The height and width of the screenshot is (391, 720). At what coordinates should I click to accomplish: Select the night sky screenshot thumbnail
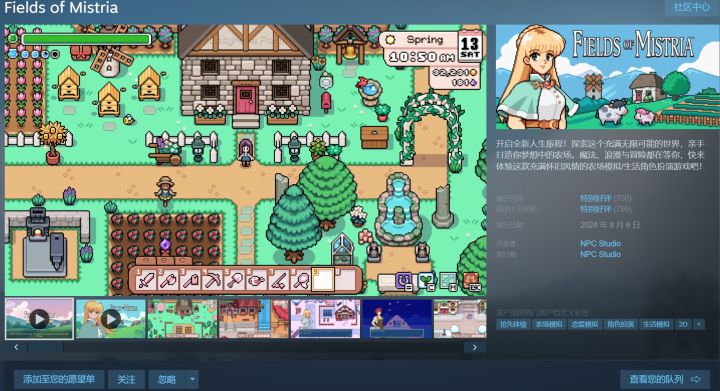click(x=397, y=318)
